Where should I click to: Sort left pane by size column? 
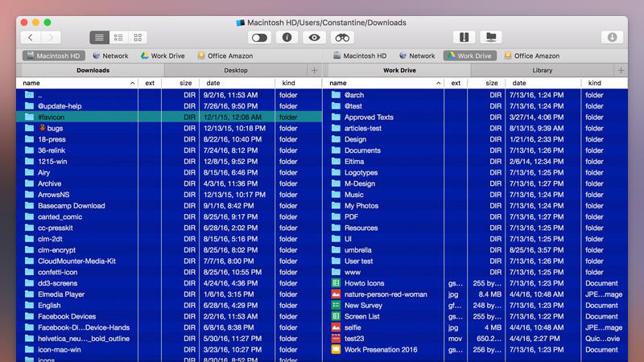[x=180, y=83]
